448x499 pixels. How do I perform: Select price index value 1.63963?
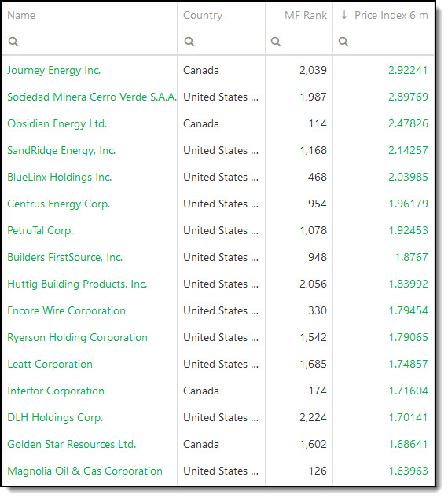click(409, 471)
